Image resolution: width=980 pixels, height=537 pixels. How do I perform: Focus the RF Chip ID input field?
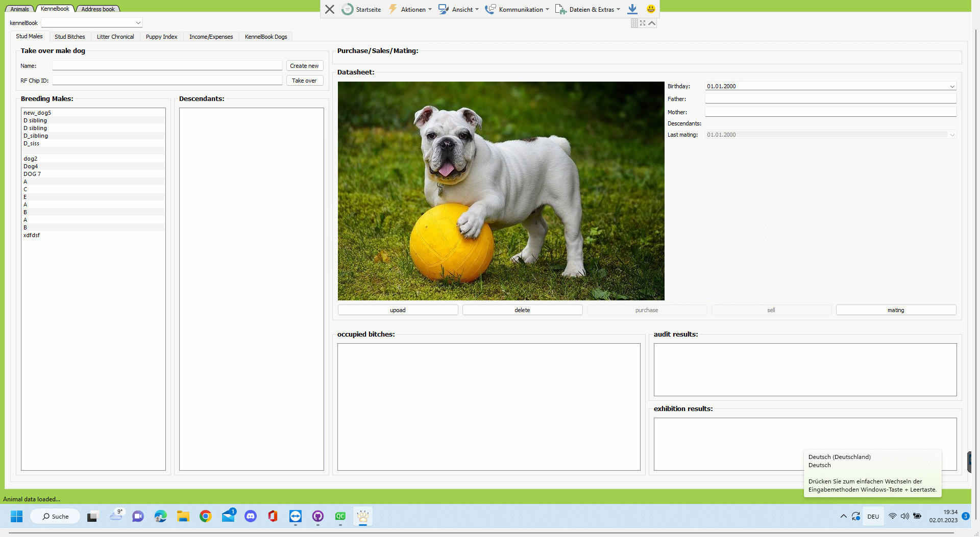pyautogui.click(x=167, y=81)
